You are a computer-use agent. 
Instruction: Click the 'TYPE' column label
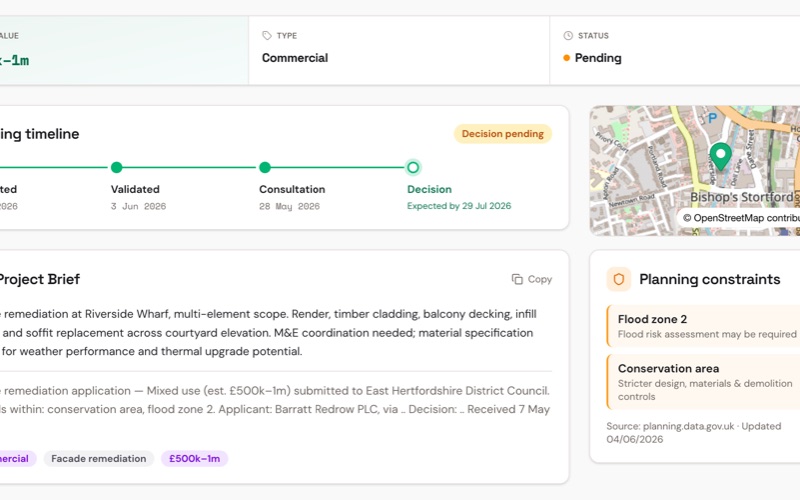coord(287,36)
